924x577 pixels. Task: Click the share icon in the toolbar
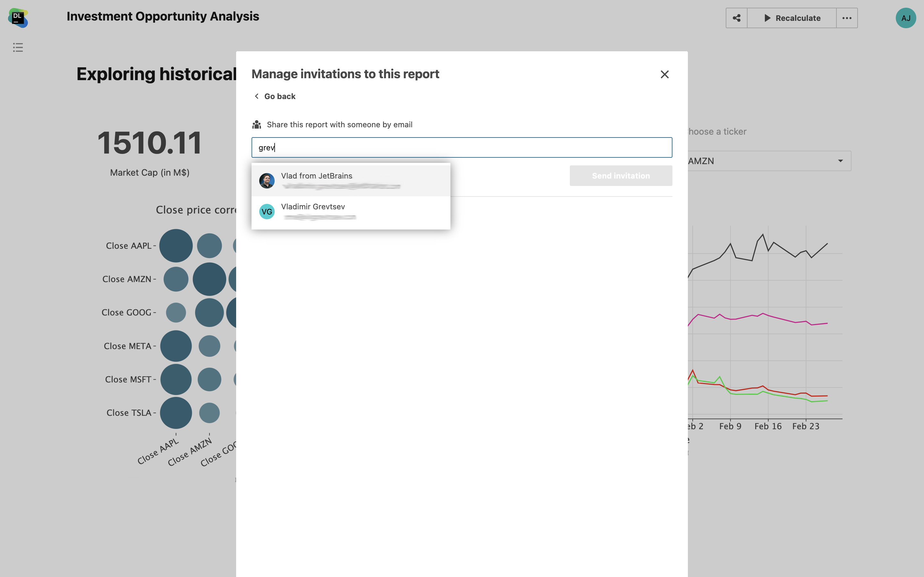736,18
